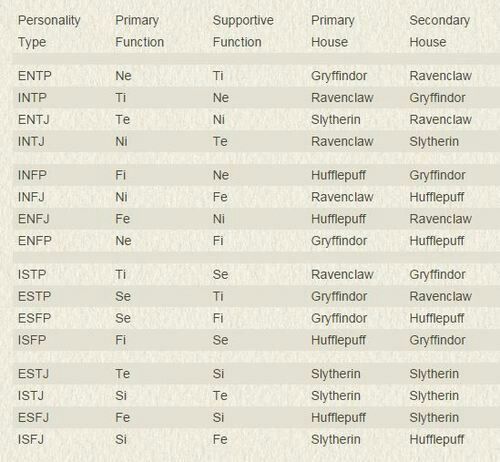The height and width of the screenshot is (462, 500).
Task: Select Hufflepuff in the ISFJ row
Action: pos(437,439)
